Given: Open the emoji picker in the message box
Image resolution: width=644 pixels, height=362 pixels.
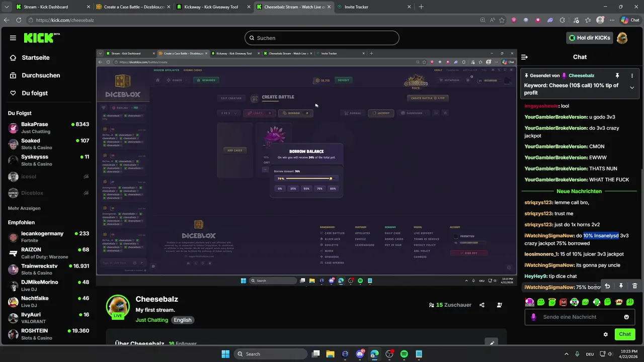Looking at the screenshot, I should [626, 317].
